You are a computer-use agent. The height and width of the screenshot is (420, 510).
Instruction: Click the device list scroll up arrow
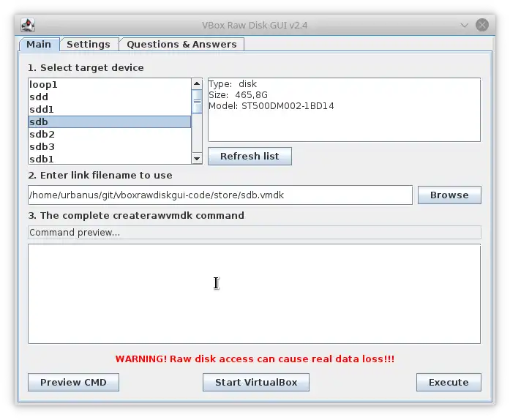click(197, 83)
